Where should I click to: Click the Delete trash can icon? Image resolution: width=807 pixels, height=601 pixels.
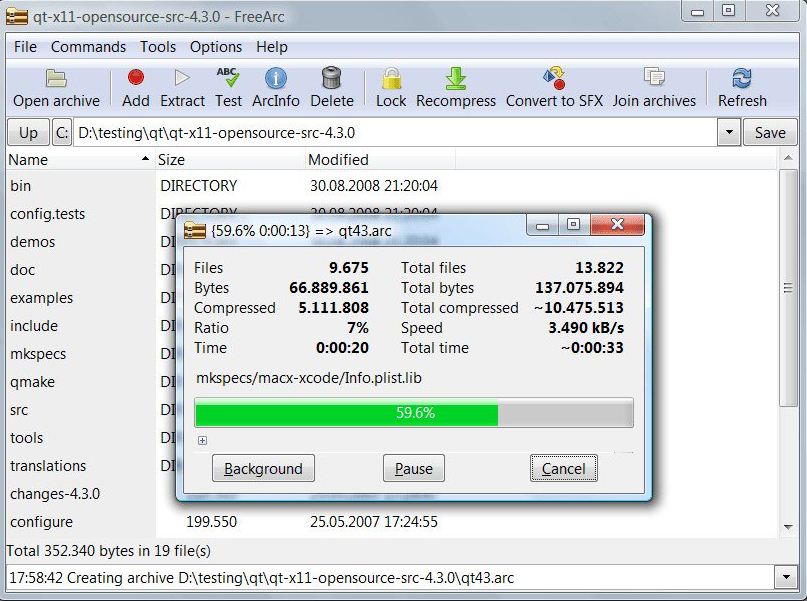(331, 78)
